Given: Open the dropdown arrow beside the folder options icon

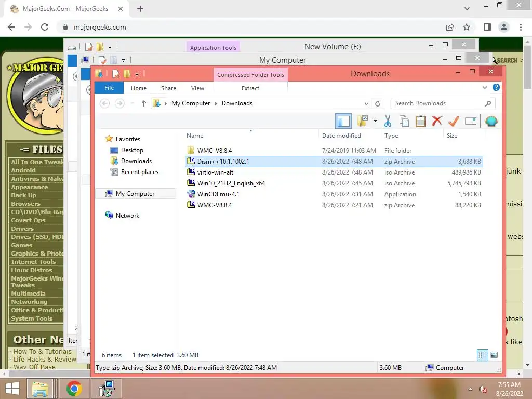Looking at the screenshot, I should point(375,121).
